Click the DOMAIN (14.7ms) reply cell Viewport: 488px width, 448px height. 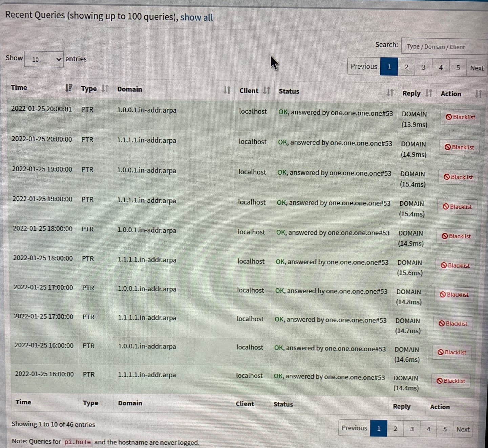pos(408,326)
